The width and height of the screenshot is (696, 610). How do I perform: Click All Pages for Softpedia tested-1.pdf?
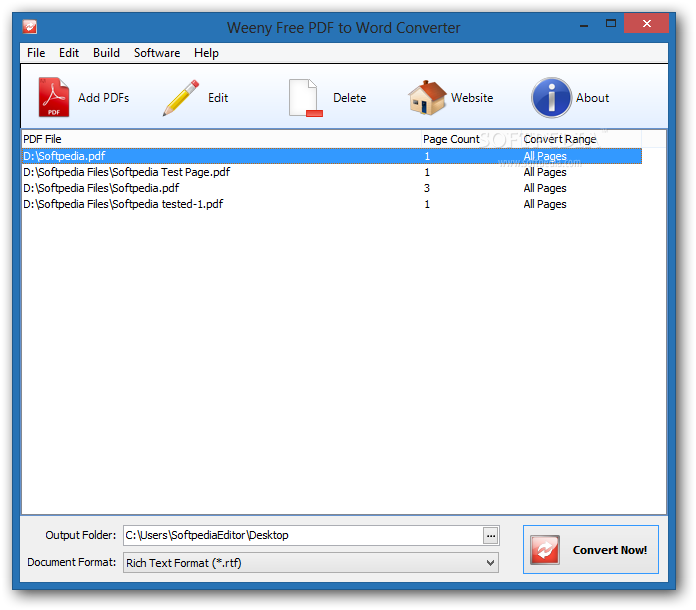[545, 204]
